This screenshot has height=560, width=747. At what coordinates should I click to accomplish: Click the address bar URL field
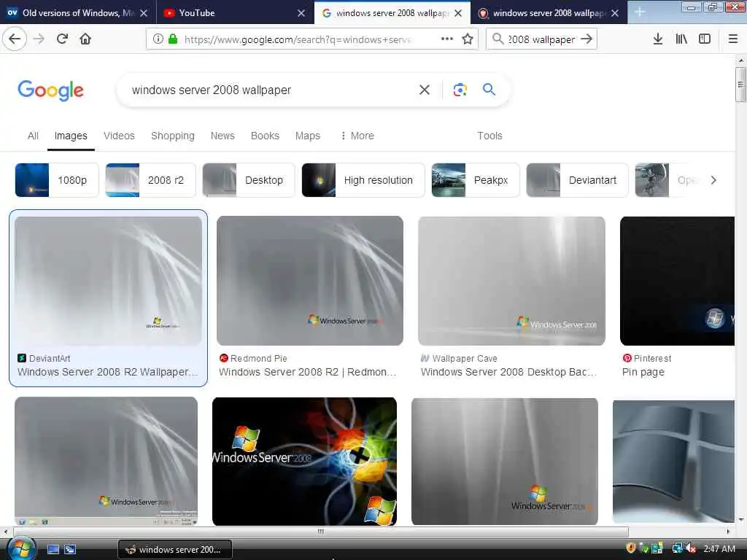(x=298, y=39)
